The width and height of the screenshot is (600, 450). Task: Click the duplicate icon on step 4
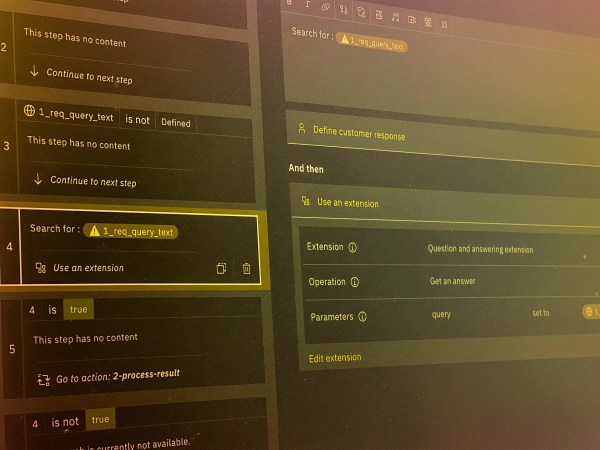pyautogui.click(x=221, y=268)
